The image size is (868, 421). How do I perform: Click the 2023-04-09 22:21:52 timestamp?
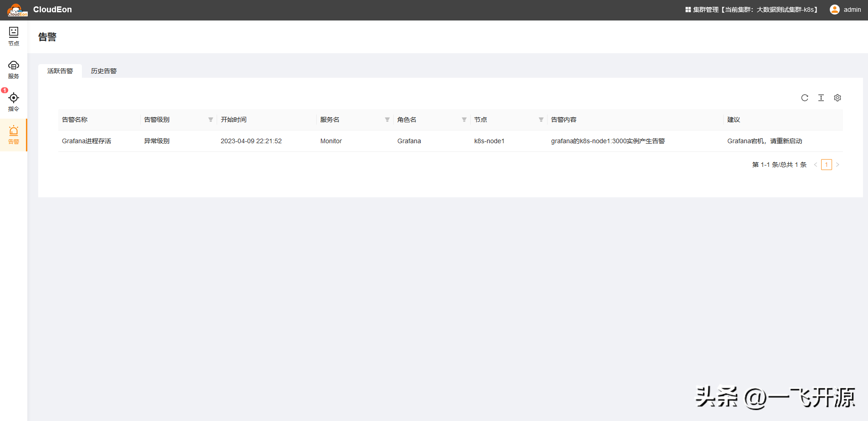pos(251,141)
